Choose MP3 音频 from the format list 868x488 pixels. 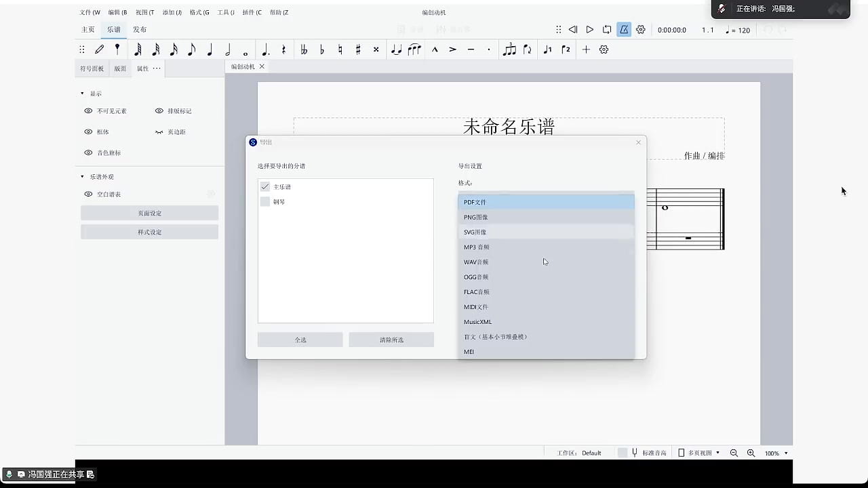pyautogui.click(x=547, y=247)
